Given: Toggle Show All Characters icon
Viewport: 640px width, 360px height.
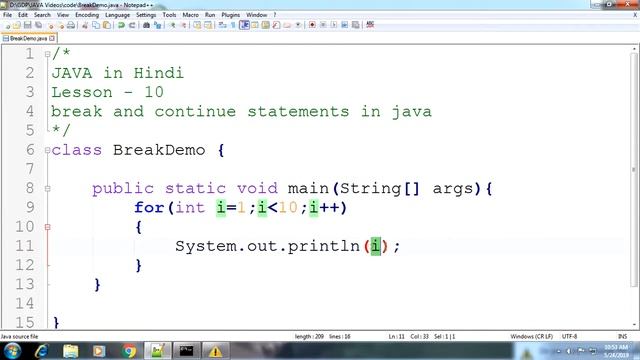Looking at the screenshot, I should (233, 25).
